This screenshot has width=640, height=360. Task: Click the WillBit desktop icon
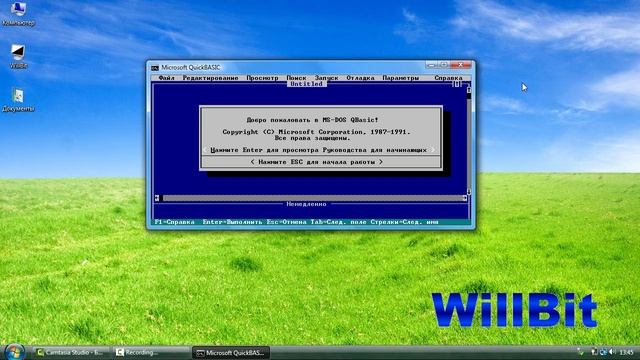pos(18,57)
